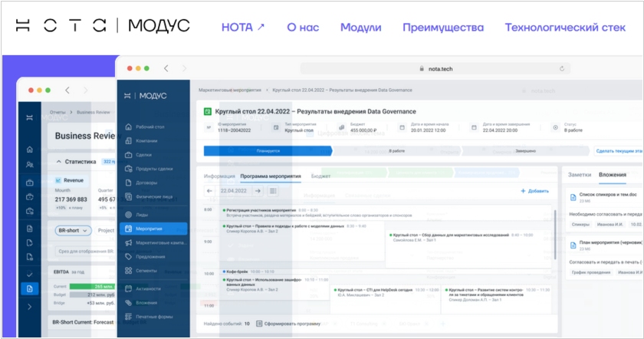Click browser back arrow in front window
Image resolution: width=644 pixels, height=339 pixels.
point(166,68)
